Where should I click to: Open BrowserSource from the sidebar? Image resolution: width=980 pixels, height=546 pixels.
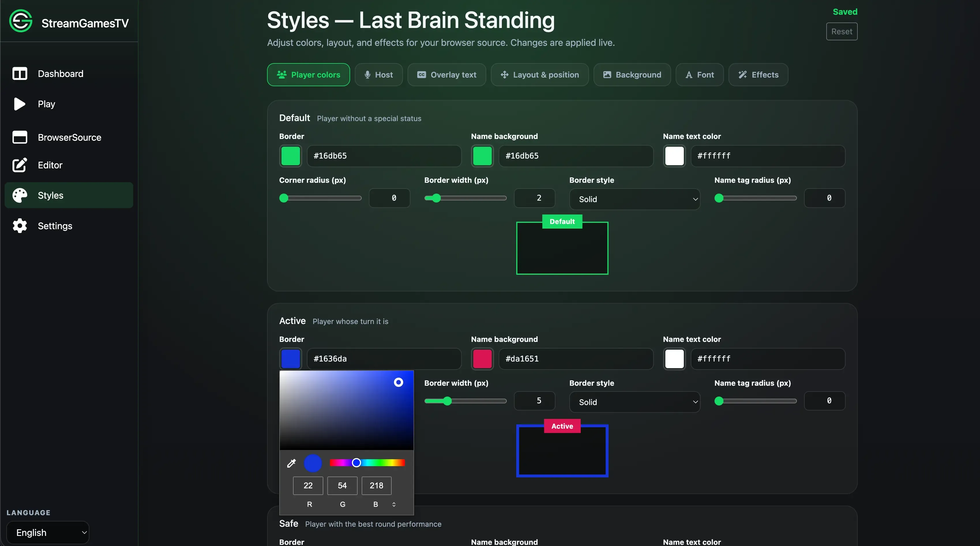(70, 137)
